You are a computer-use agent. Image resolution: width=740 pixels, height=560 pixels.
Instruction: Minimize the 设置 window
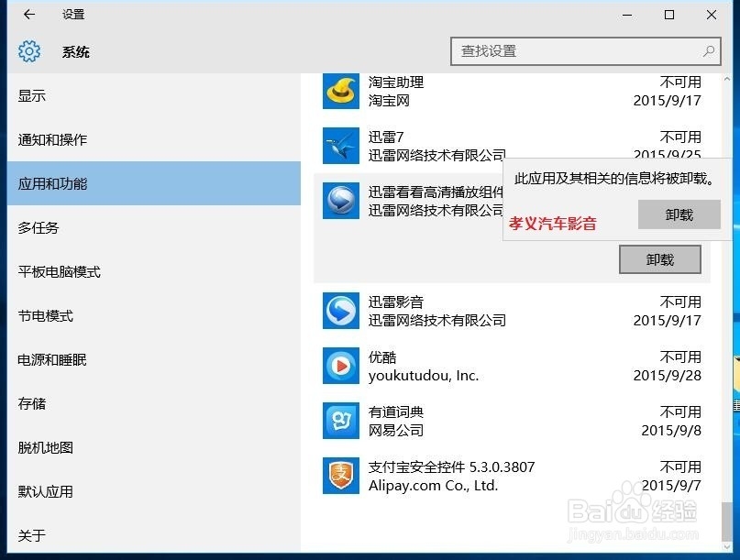click(x=627, y=15)
